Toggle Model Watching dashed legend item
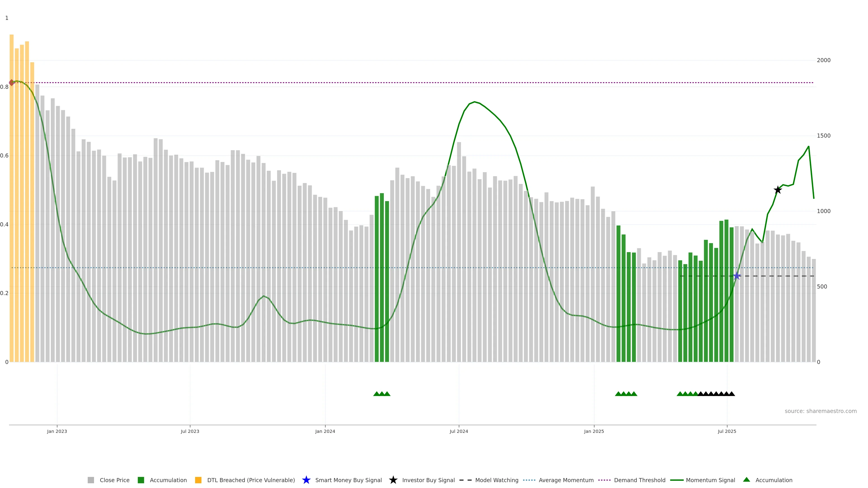 pos(465,480)
